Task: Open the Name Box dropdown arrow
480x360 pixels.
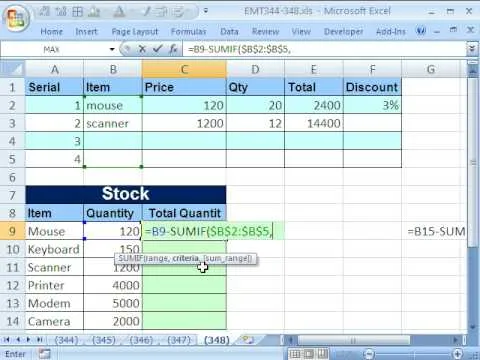Action: tap(112, 50)
